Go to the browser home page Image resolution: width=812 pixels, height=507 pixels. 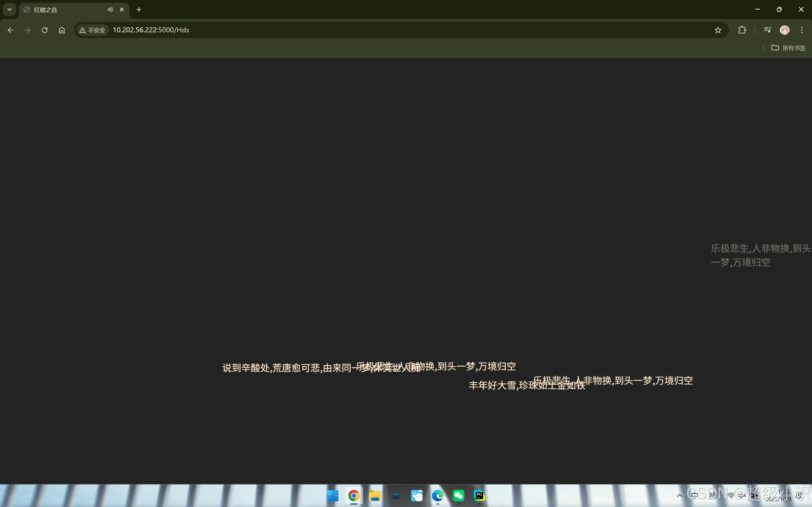62,30
